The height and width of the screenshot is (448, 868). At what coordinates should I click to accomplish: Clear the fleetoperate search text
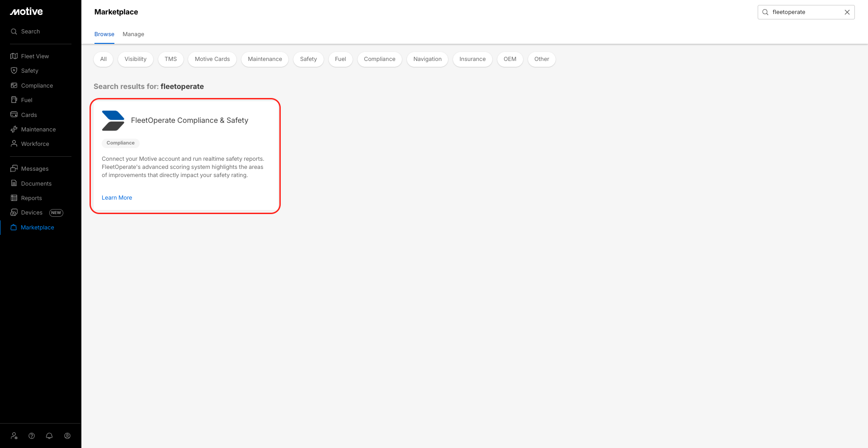pyautogui.click(x=847, y=12)
